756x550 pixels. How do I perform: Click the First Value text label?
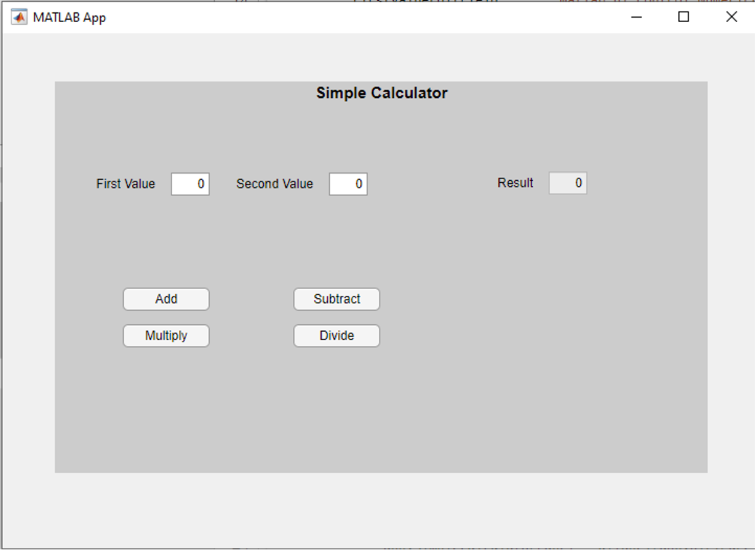(125, 184)
